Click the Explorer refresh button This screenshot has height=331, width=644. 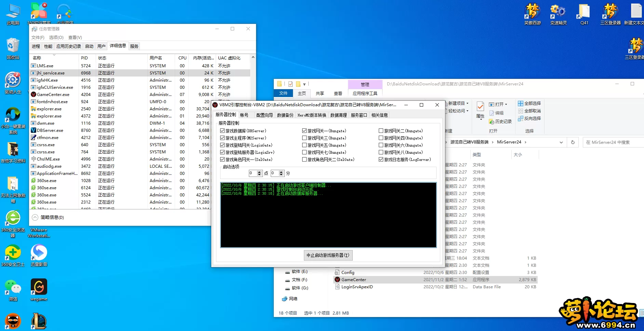573,142
